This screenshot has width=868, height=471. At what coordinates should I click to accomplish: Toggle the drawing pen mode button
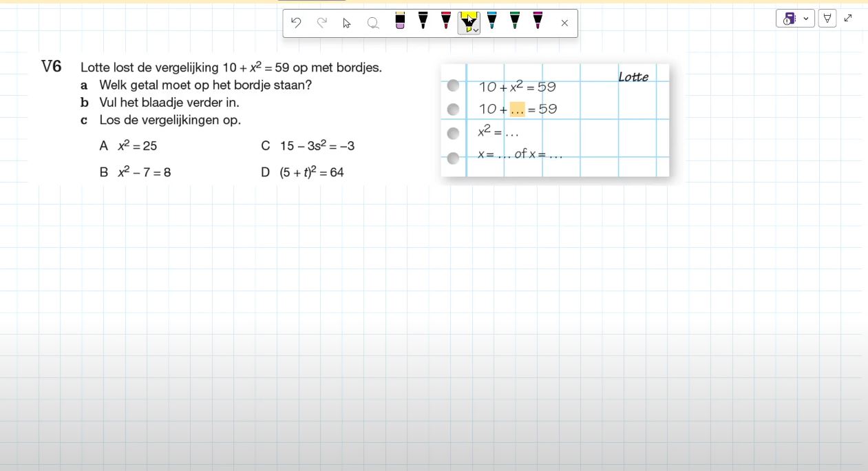[x=827, y=19]
